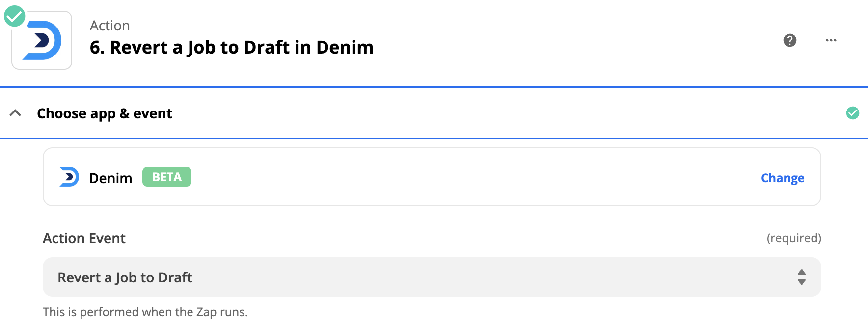Open the help question mark icon
The image size is (868, 332).
pos(789,40)
